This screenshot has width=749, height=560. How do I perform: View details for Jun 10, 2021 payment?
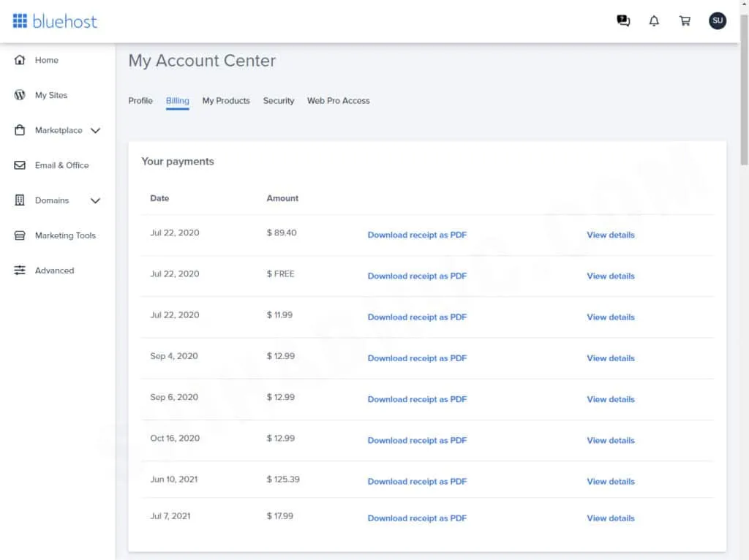click(611, 481)
